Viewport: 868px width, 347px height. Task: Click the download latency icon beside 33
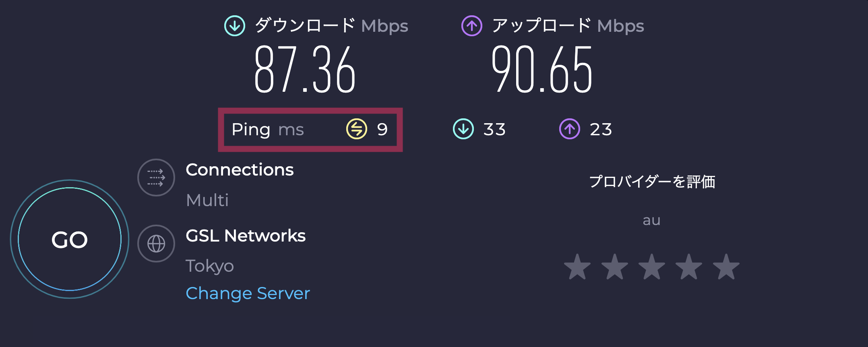pyautogui.click(x=463, y=129)
